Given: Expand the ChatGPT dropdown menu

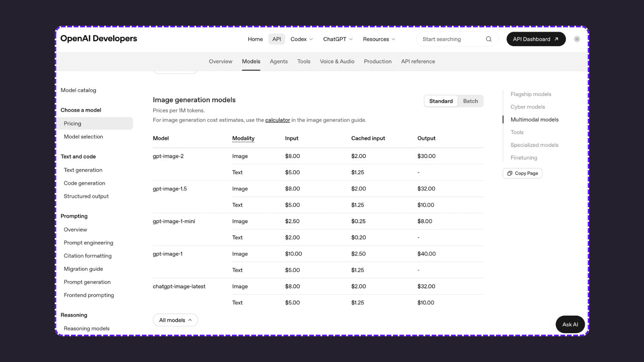Looking at the screenshot, I should coord(338,39).
